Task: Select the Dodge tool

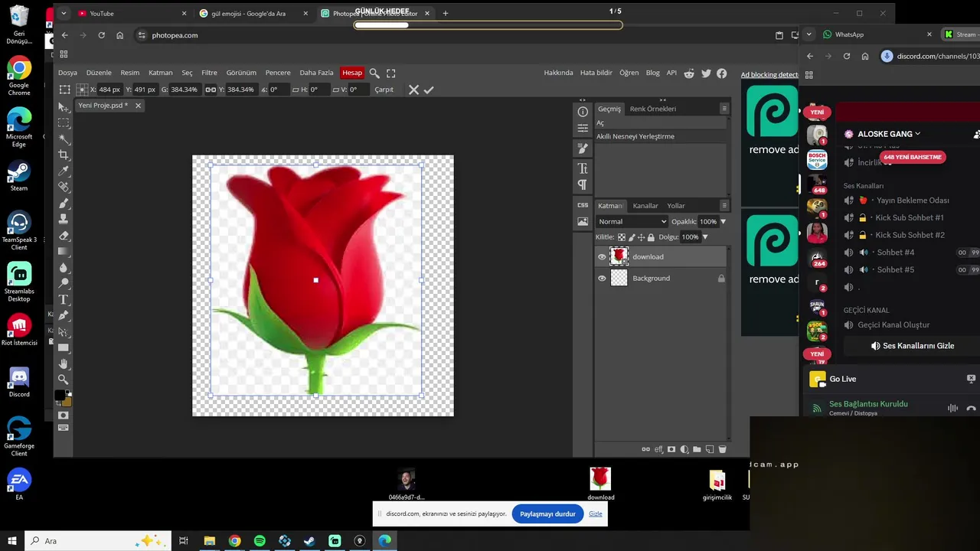Action: (x=64, y=284)
